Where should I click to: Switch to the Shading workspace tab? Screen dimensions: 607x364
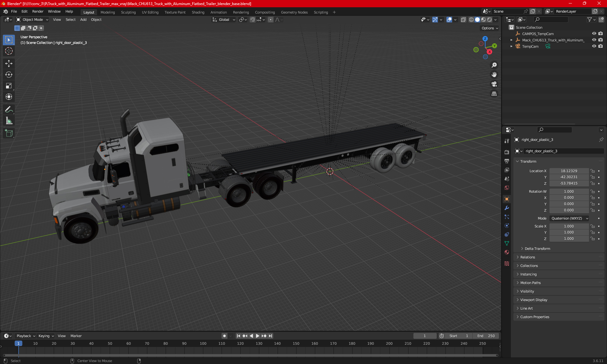[198, 12]
